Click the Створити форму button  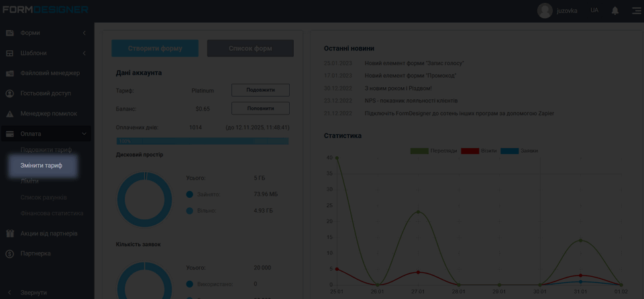155,48
